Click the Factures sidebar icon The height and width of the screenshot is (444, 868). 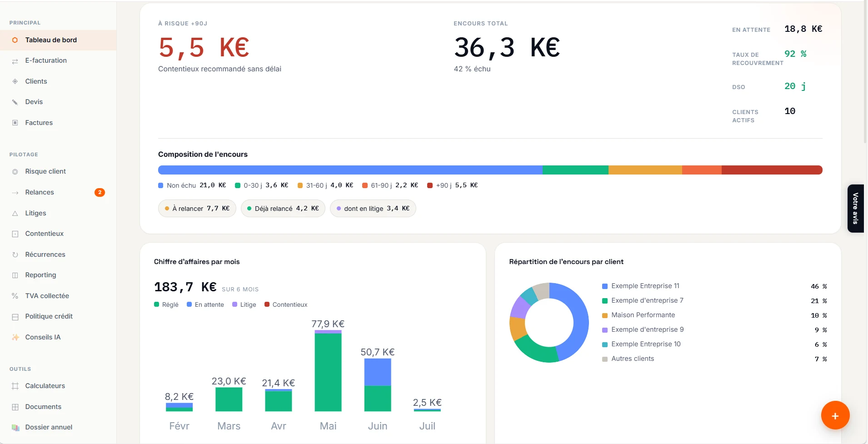coord(15,123)
